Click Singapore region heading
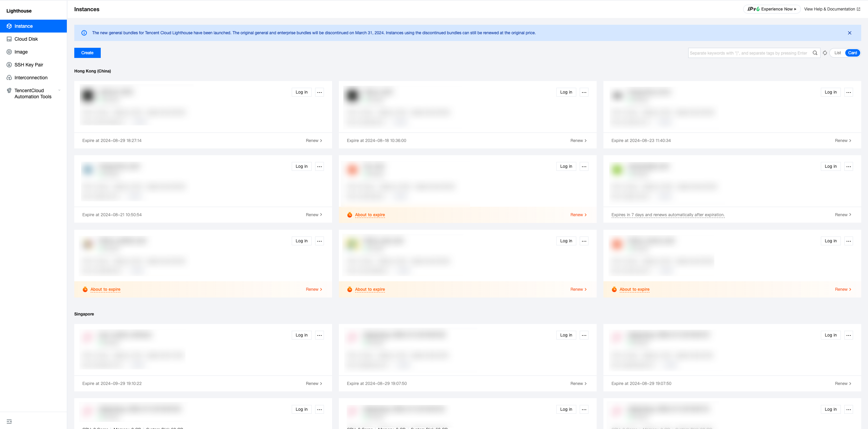This screenshot has width=868, height=429. pos(84,314)
